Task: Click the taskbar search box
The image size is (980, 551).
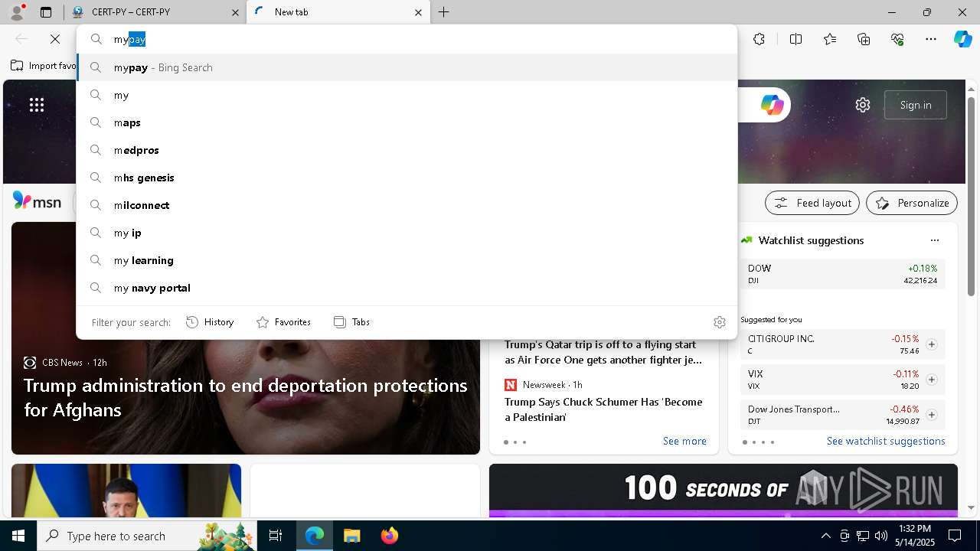Action: [148, 536]
